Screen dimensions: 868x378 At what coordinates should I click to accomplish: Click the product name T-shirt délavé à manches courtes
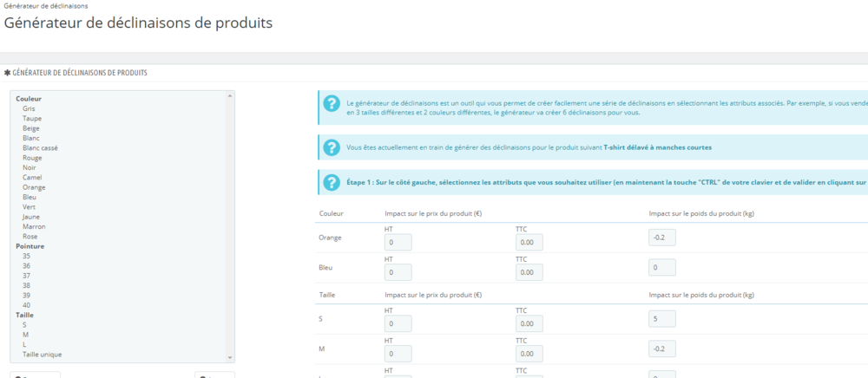click(x=657, y=147)
